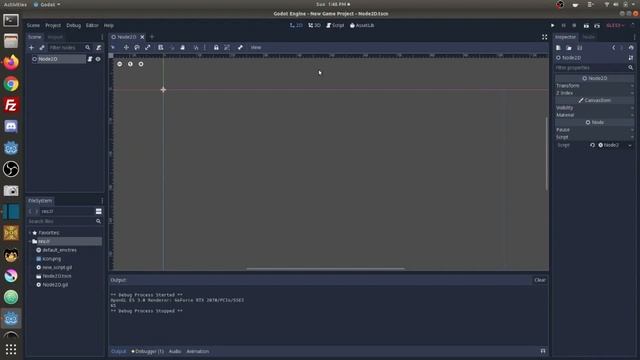The width and height of the screenshot is (640, 360).
Task: Go to previous object in Inspector history
Action: [x=613, y=48]
